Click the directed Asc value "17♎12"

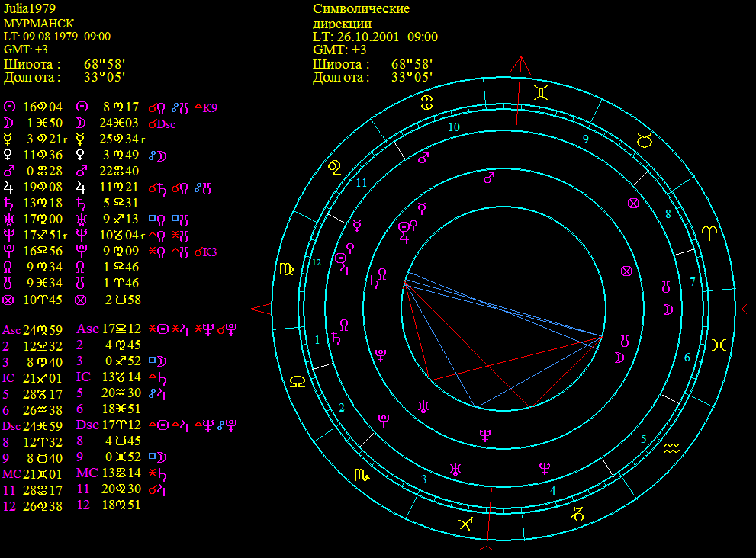tap(121, 329)
